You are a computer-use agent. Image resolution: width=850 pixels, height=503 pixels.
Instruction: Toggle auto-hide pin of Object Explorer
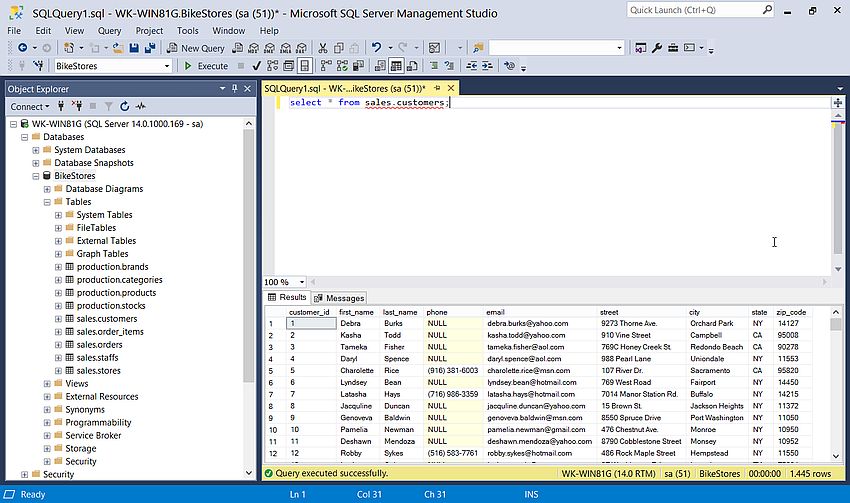click(235, 88)
